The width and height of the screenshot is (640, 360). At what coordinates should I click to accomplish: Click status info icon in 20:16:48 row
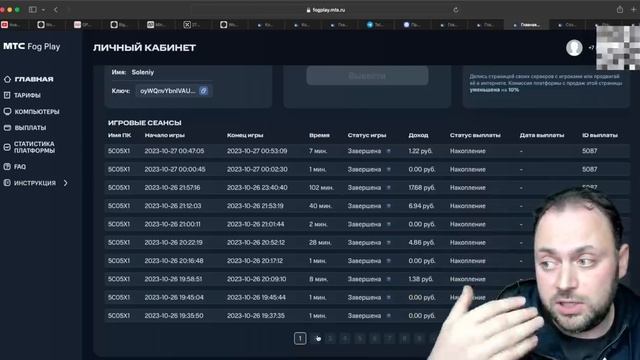(x=389, y=261)
